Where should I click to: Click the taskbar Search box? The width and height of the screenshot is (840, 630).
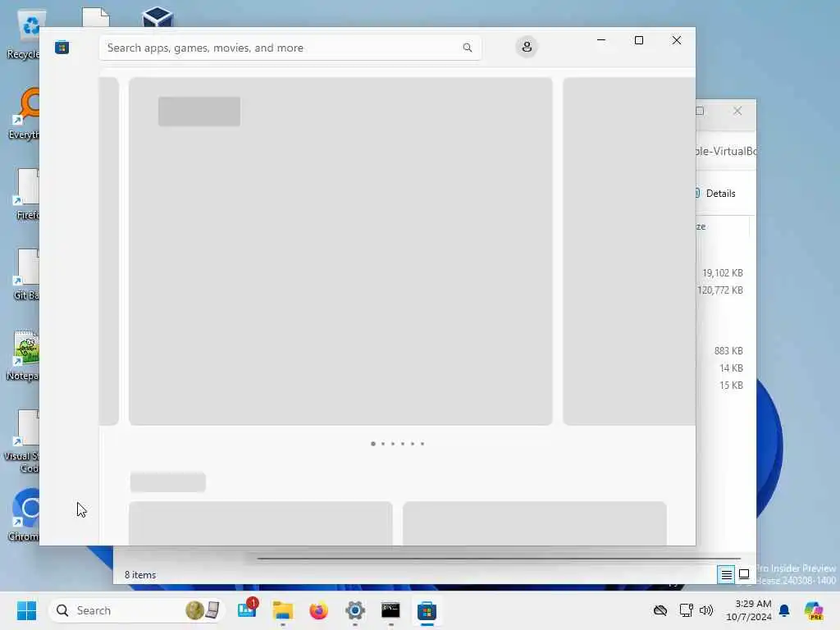[137, 610]
